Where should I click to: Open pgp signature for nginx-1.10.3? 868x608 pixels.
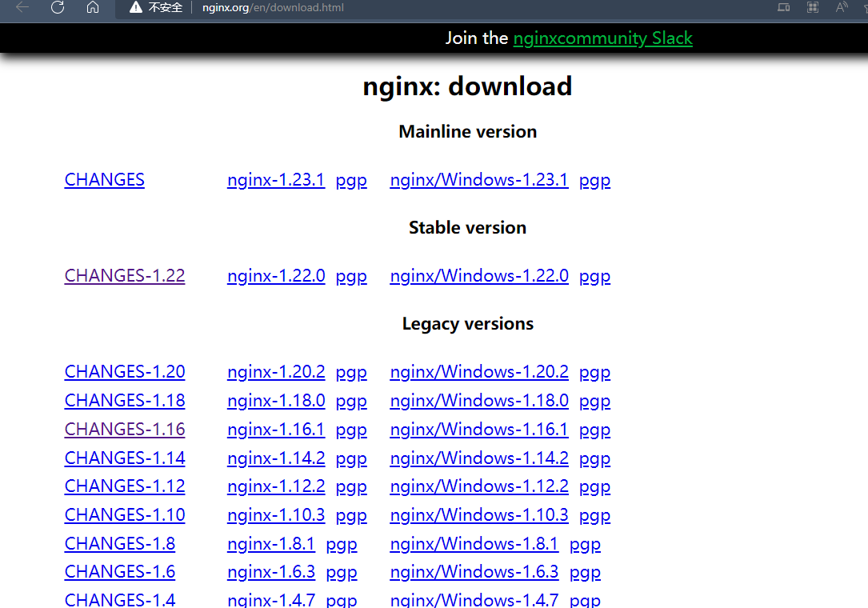(x=351, y=516)
